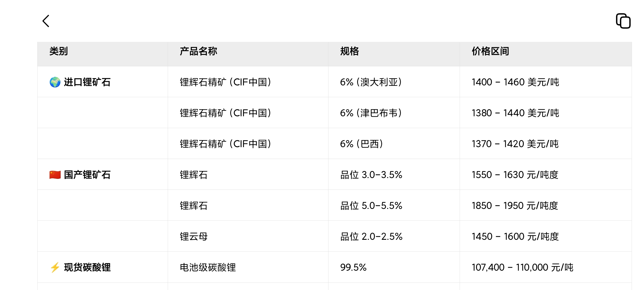644x290 pixels.
Task: Select the 电池级碳酸锂 product cell
Action: 208,267
